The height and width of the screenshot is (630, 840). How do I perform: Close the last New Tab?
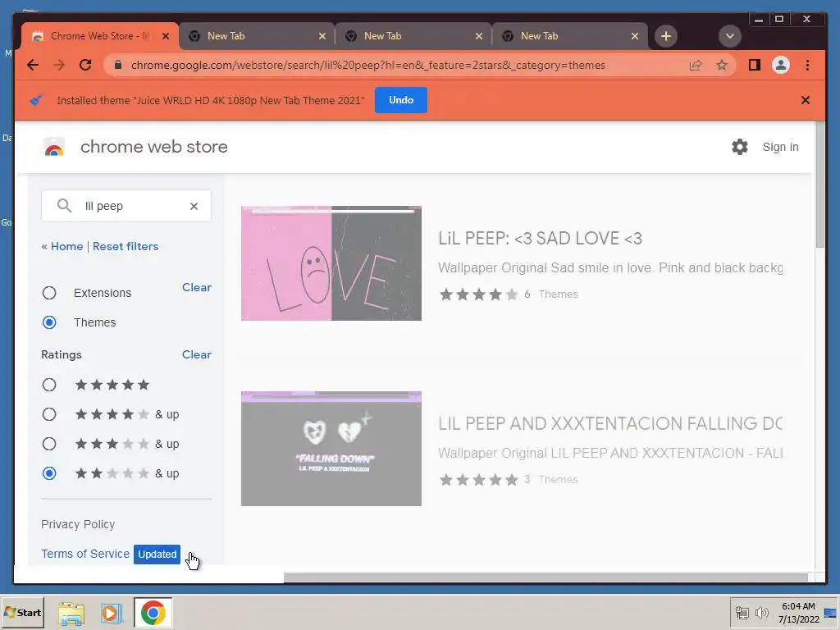(x=635, y=36)
